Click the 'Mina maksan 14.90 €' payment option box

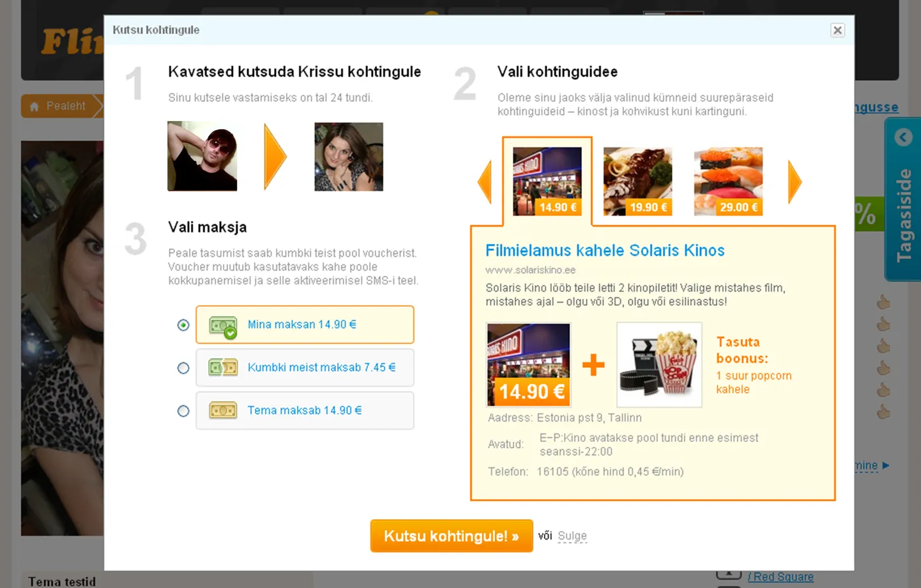tap(305, 324)
